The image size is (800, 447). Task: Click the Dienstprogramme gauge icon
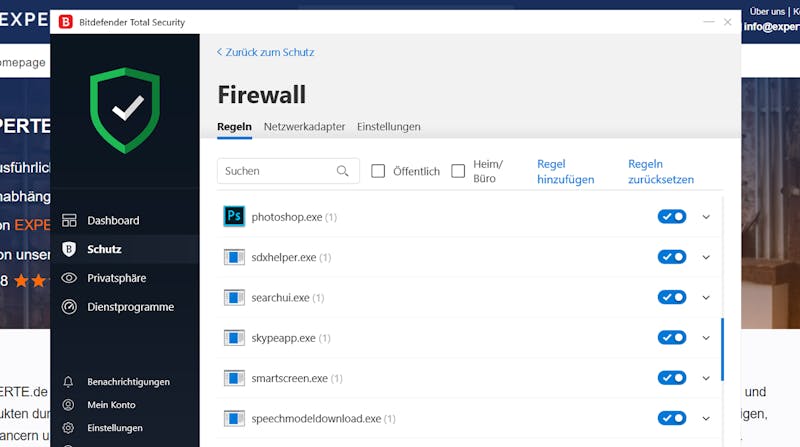[69, 307]
